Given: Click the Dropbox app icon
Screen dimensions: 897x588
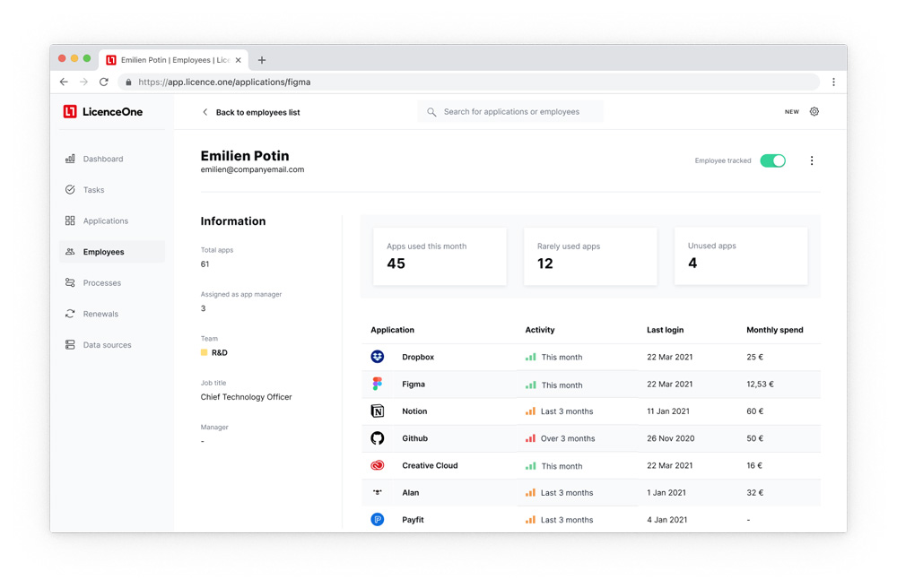Looking at the screenshot, I should pos(377,357).
